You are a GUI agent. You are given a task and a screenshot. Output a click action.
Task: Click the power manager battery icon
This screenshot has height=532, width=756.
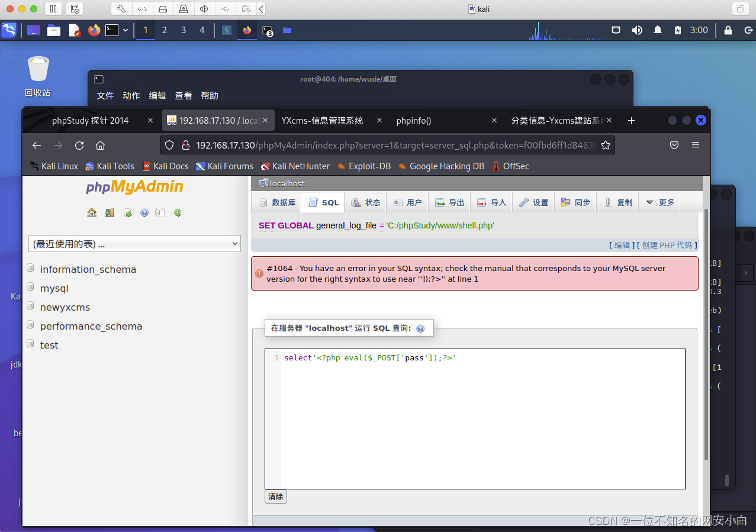678,30
